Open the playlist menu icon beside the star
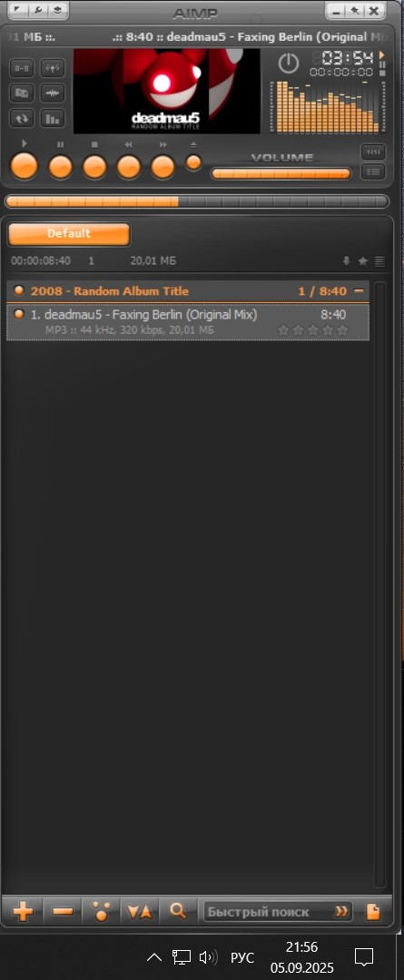The width and height of the screenshot is (404, 980). tap(379, 261)
